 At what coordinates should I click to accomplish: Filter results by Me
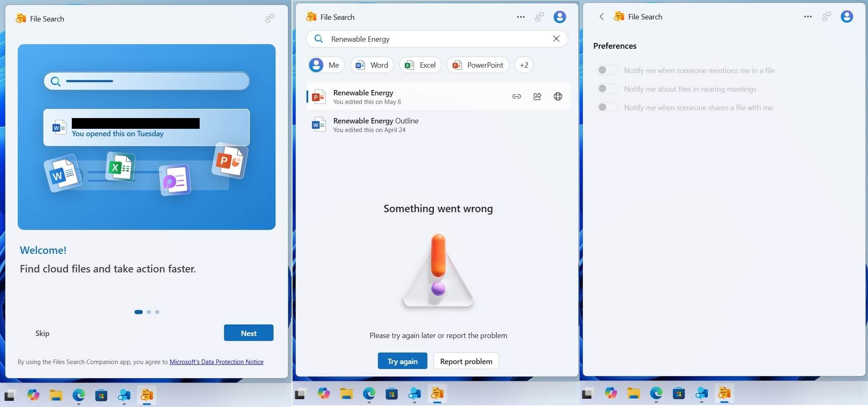[x=326, y=65]
